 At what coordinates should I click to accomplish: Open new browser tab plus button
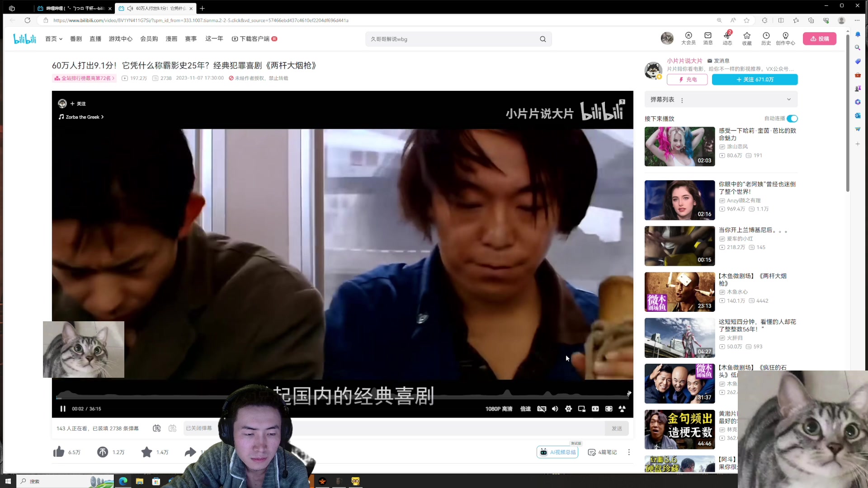[x=202, y=8]
